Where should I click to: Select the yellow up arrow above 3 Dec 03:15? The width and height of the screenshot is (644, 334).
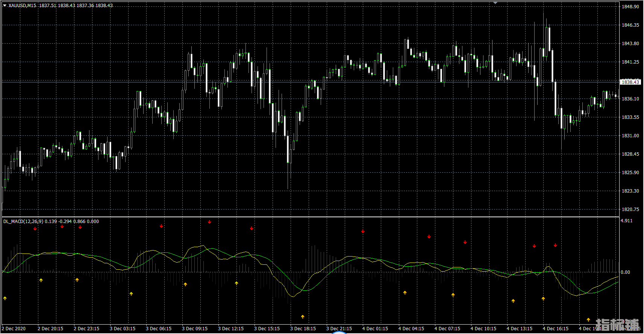tap(131, 294)
